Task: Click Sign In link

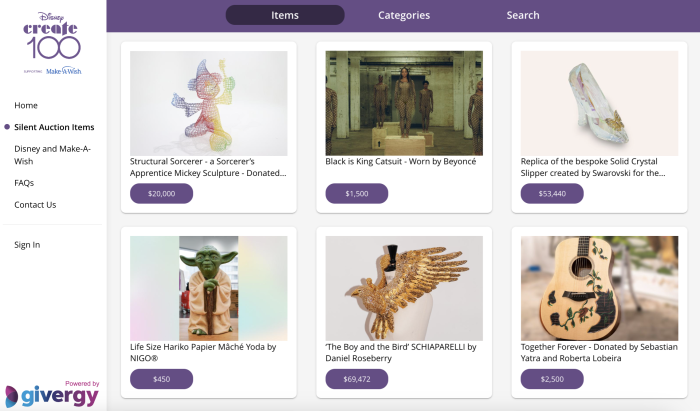Action: point(27,245)
